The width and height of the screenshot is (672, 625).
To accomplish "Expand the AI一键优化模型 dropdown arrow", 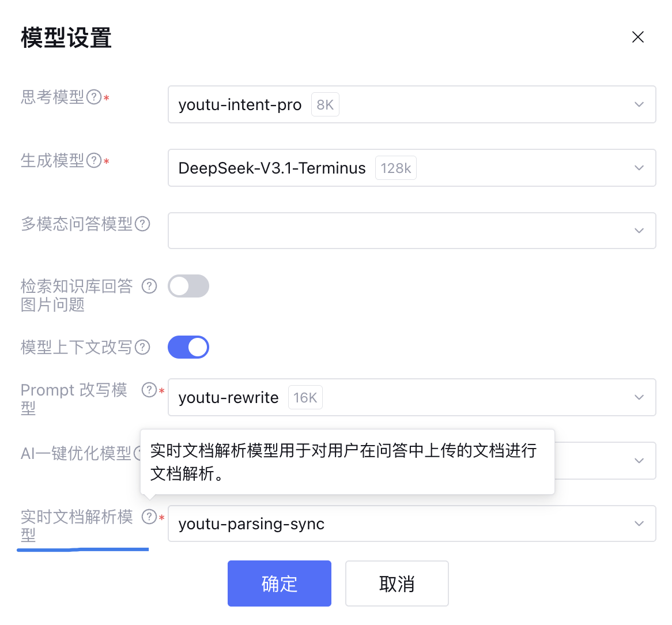I will 639,461.
